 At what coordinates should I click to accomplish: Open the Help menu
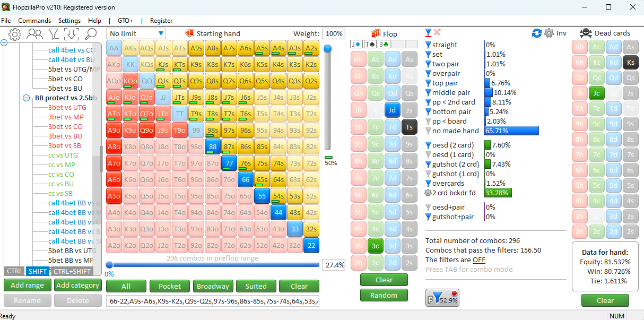(94, 21)
